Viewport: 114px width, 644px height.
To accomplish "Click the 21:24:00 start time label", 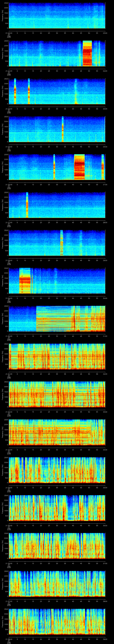I will coord(9,109).
